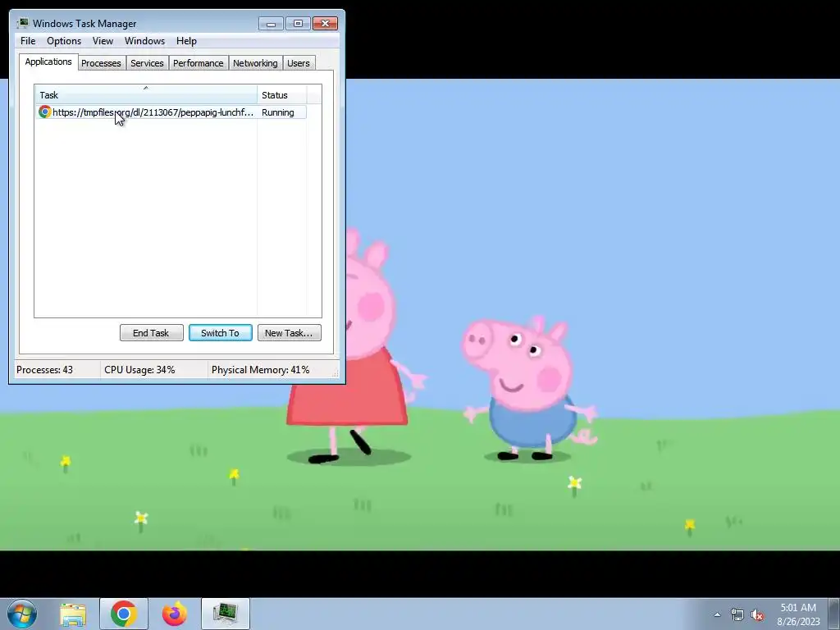Launch Firefox from the taskbar

click(175, 614)
